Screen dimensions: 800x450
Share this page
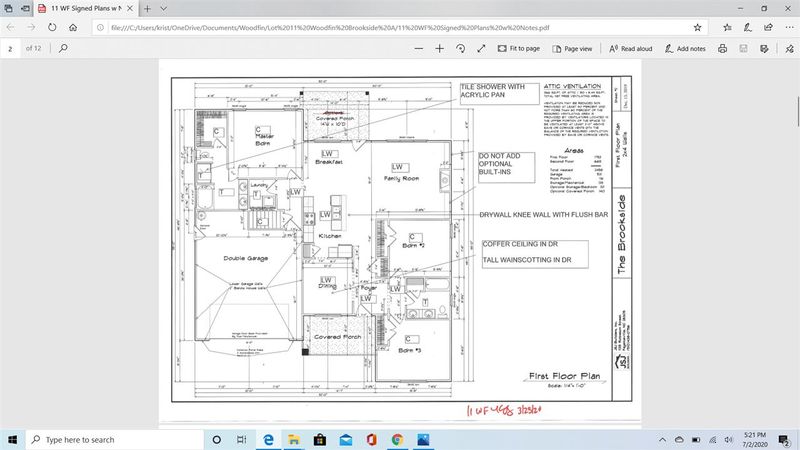click(x=768, y=28)
